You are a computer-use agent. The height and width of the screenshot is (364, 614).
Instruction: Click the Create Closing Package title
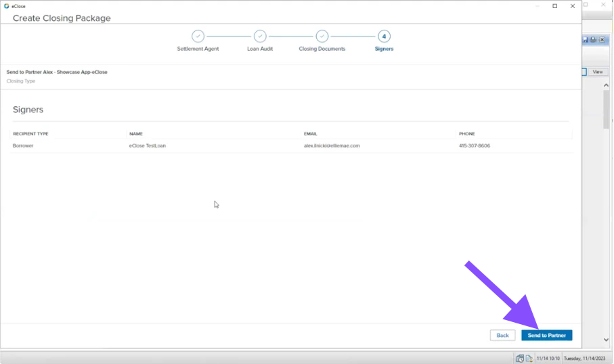click(x=62, y=18)
